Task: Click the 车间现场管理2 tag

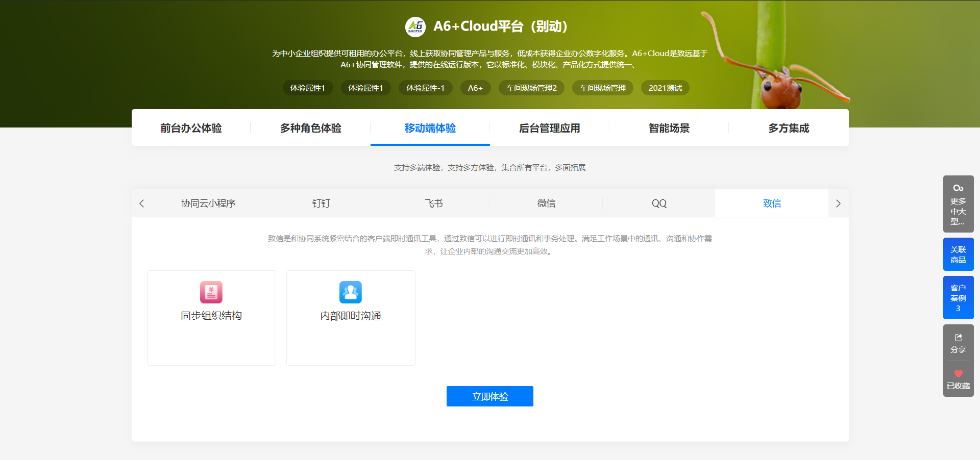Action: click(x=531, y=88)
